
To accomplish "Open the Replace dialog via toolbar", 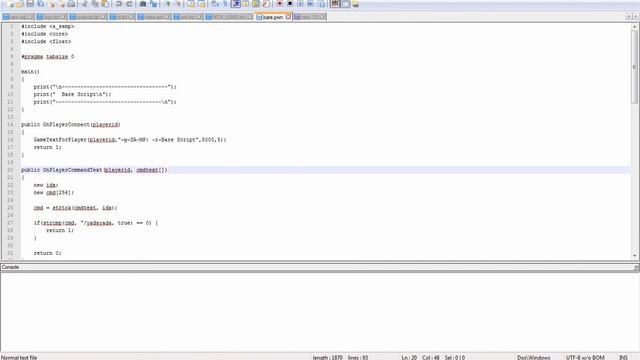I will point(153,4).
